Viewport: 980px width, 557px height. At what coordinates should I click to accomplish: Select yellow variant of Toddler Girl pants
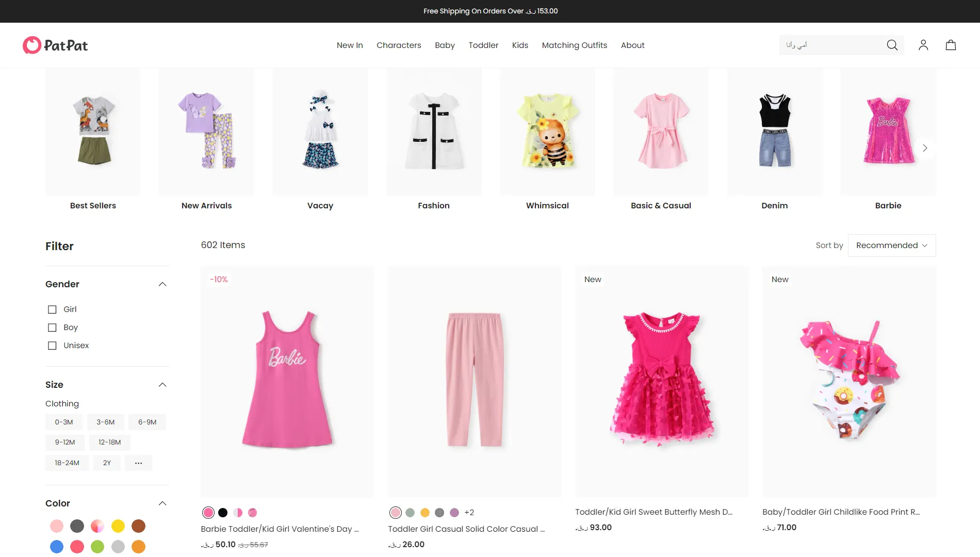pos(425,513)
